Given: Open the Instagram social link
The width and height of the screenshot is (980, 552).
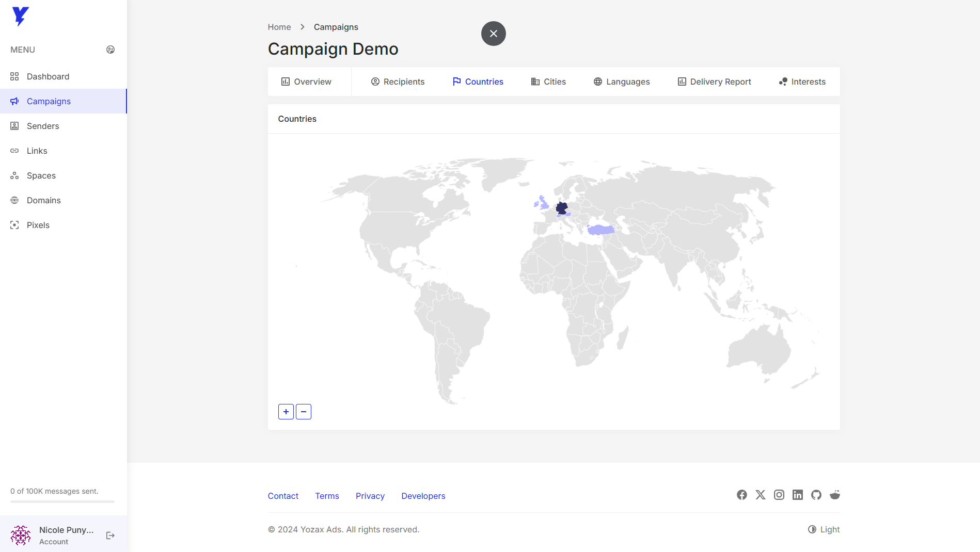Looking at the screenshot, I should pos(779,495).
